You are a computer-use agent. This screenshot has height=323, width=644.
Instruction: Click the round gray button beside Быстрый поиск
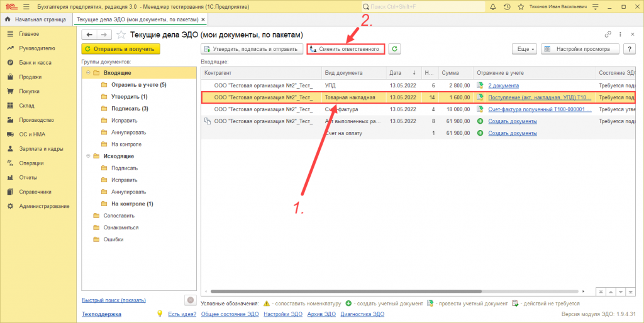pos(190,300)
